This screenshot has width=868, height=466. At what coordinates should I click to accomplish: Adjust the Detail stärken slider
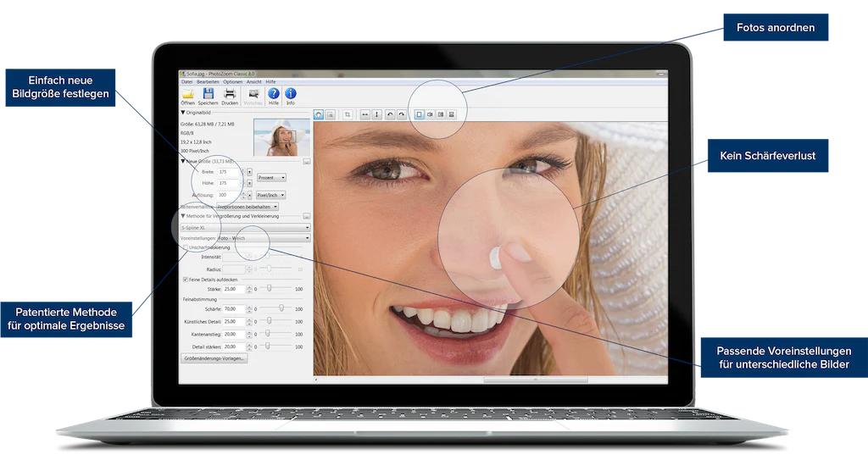[x=267, y=346]
